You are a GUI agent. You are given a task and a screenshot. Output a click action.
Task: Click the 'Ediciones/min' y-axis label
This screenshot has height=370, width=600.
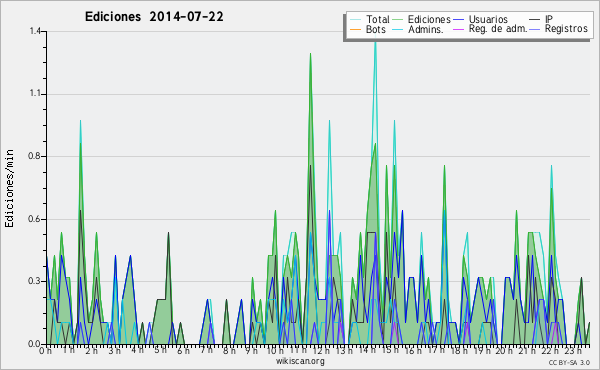(x=9, y=188)
